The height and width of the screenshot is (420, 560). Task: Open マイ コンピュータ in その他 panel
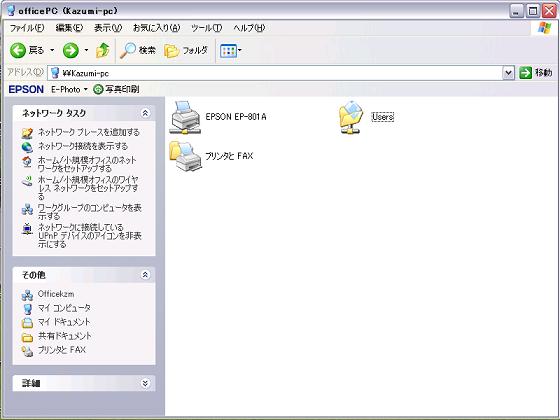(x=64, y=308)
